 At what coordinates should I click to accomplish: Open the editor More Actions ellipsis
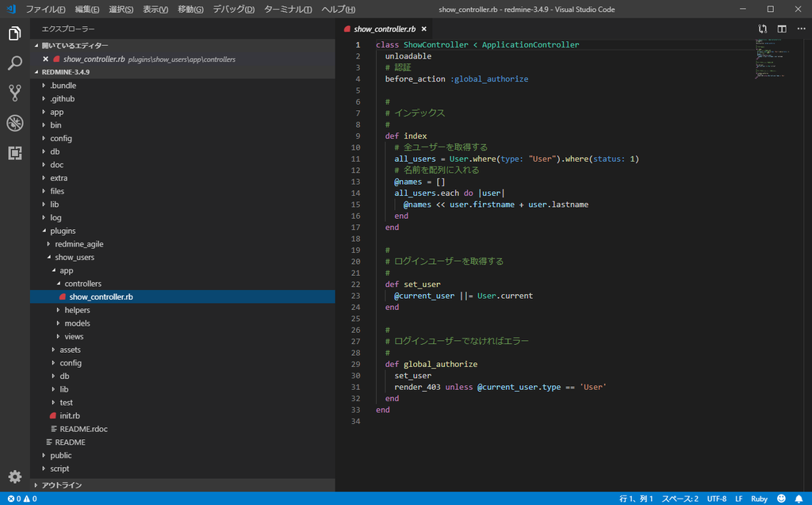click(801, 29)
